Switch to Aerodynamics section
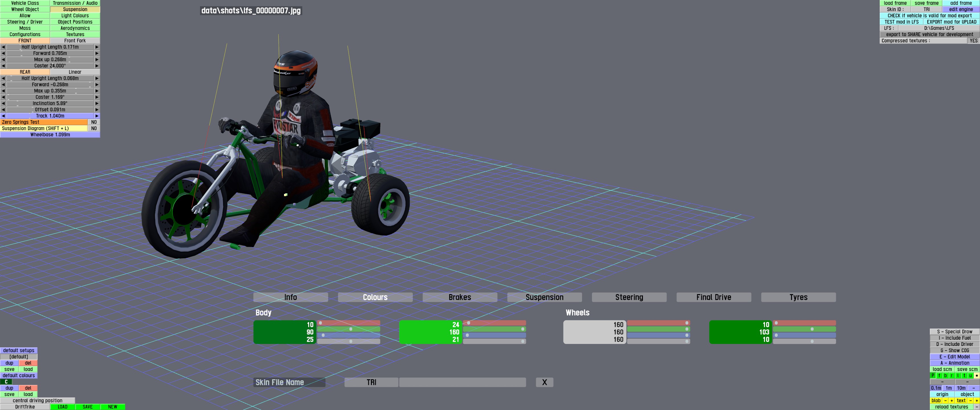The height and width of the screenshot is (410, 980). click(x=75, y=28)
